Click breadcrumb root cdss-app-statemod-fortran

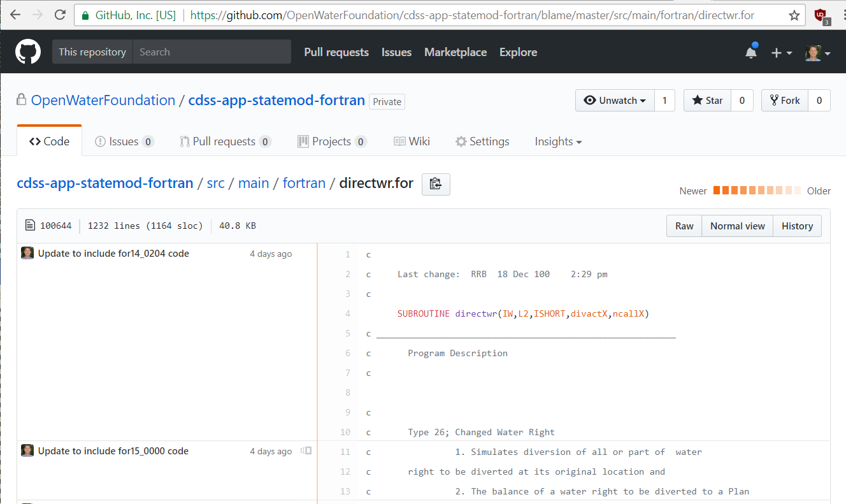(105, 184)
